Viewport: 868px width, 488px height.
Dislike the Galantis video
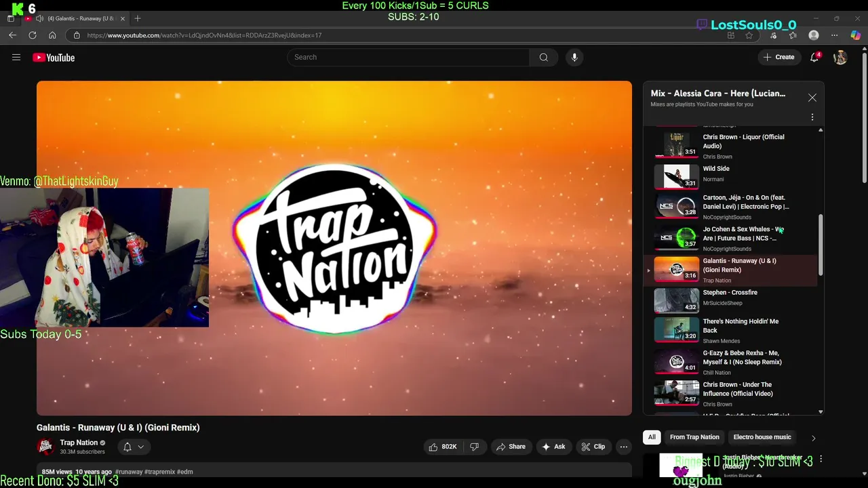pos(475,447)
